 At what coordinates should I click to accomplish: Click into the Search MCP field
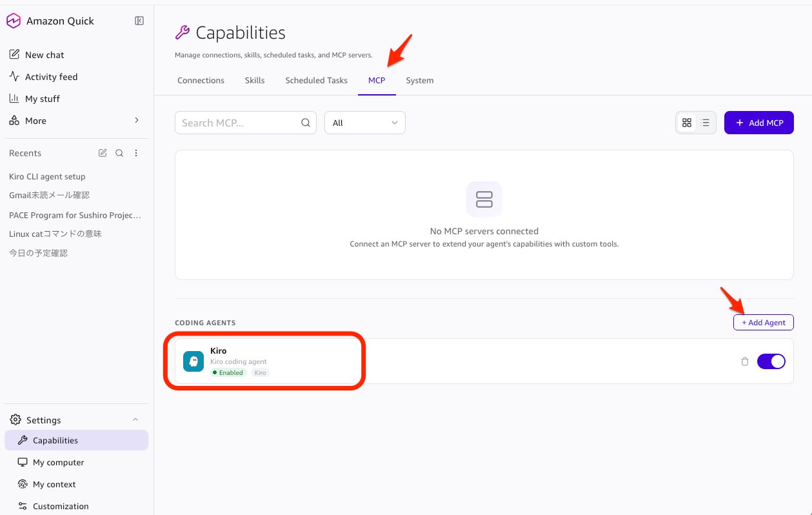point(245,123)
